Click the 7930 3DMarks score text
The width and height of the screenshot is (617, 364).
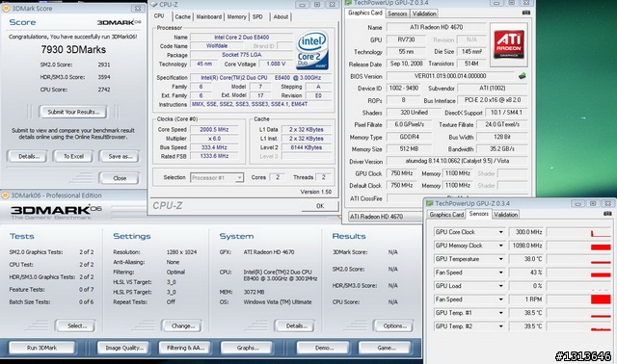click(73, 50)
